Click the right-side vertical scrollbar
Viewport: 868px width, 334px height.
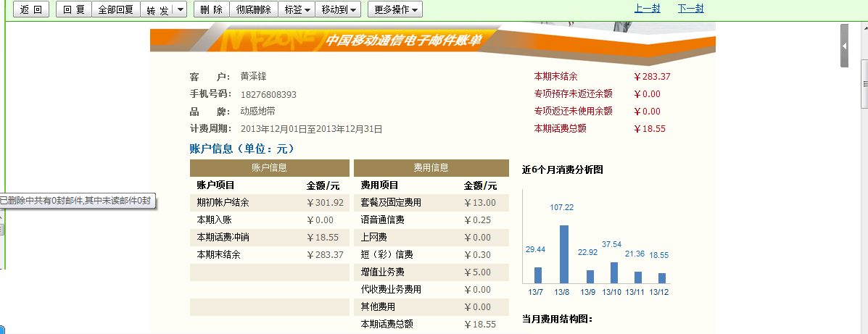click(x=864, y=181)
